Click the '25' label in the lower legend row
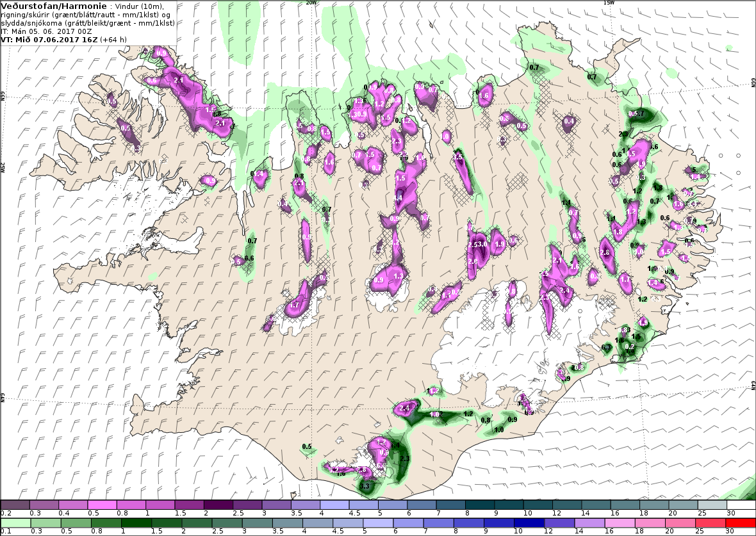This screenshot has width=756, height=536. coord(699,532)
